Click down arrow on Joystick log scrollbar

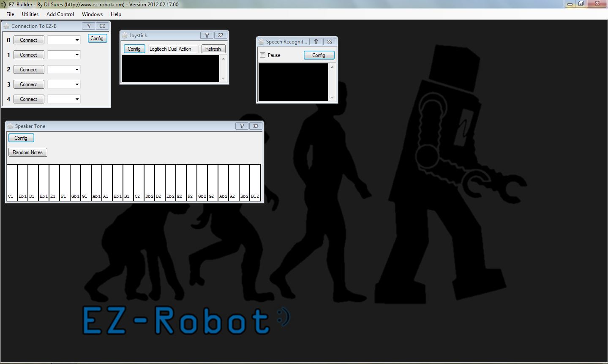point(223,79)
